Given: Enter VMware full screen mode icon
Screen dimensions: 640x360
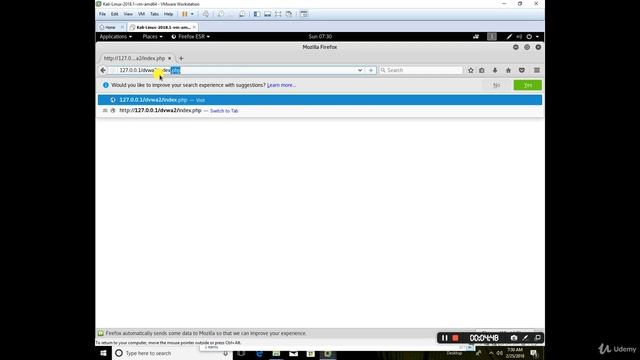Looking at the screenshot, I should coord(278,14).
